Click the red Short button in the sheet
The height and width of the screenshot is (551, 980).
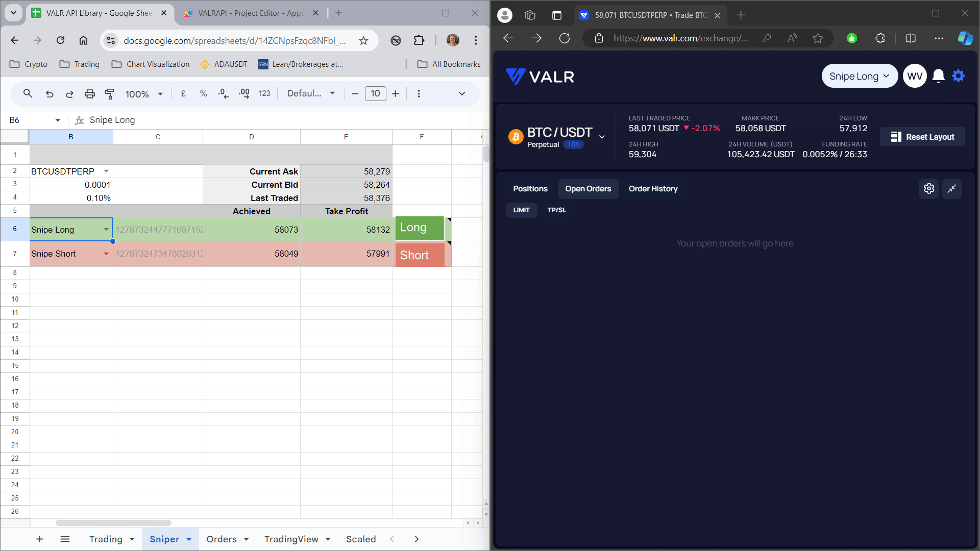tap(420, 255)
